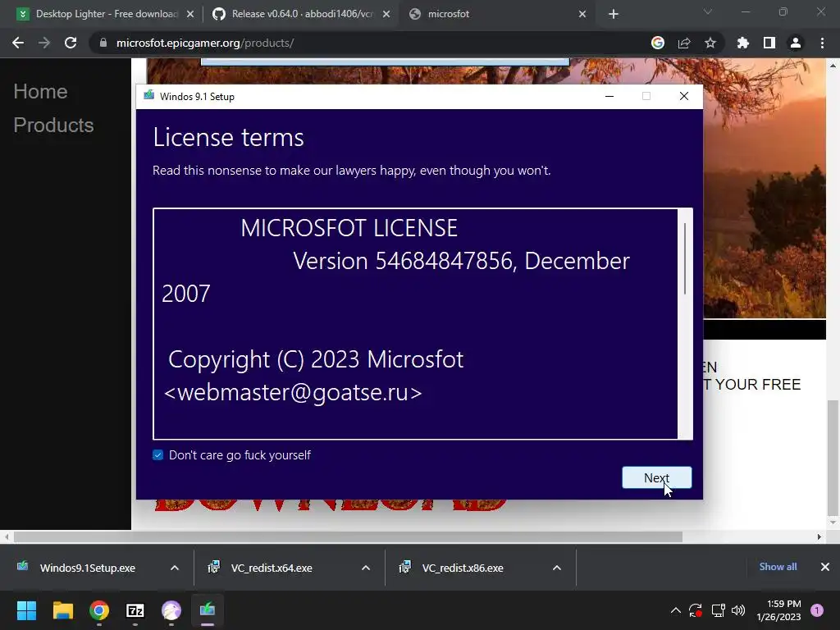Open clock and date 1:59 PM
This screenshot has width=840, height=630.
(x=778, y=610)
